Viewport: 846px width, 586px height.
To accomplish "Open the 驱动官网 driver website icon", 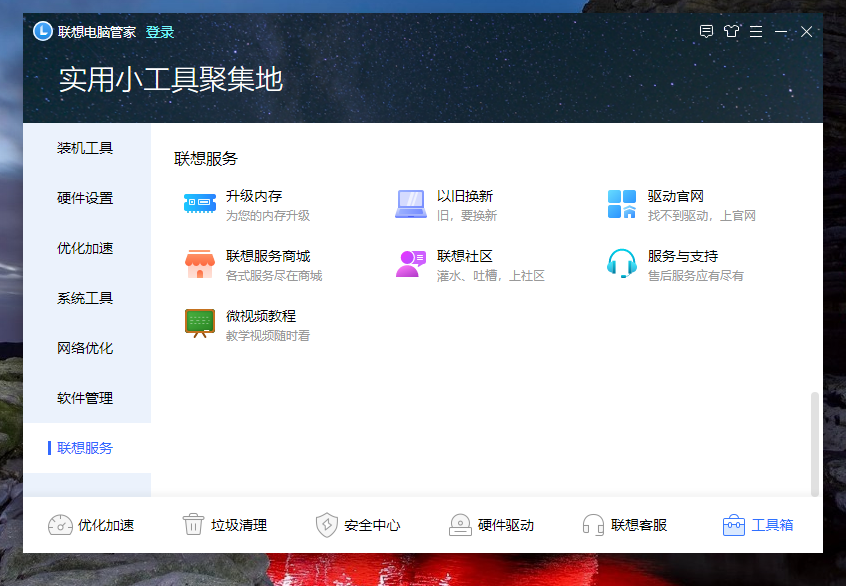I will 622,204.
